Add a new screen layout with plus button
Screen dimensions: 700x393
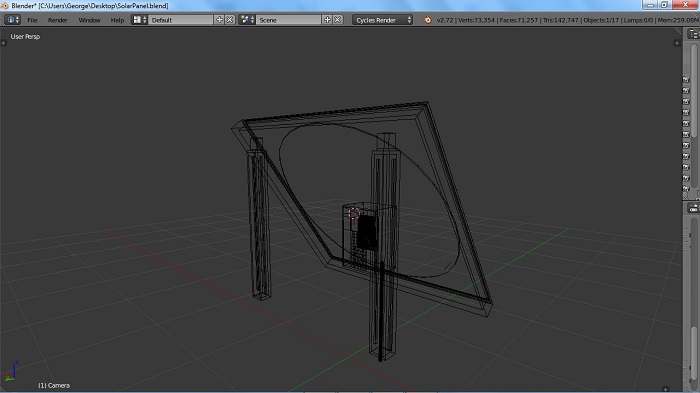tap(219, 20)
